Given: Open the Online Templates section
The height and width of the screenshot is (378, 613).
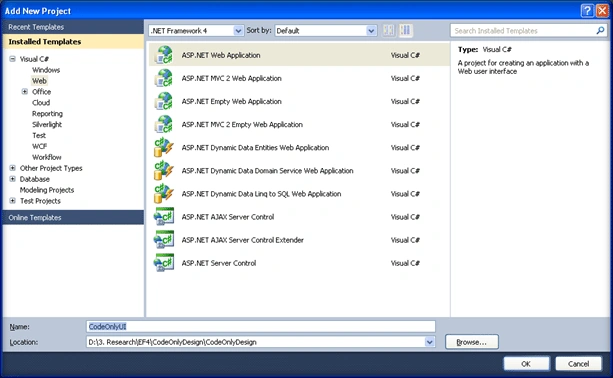Looking at the screenshot, I should [x=73, y=217].
